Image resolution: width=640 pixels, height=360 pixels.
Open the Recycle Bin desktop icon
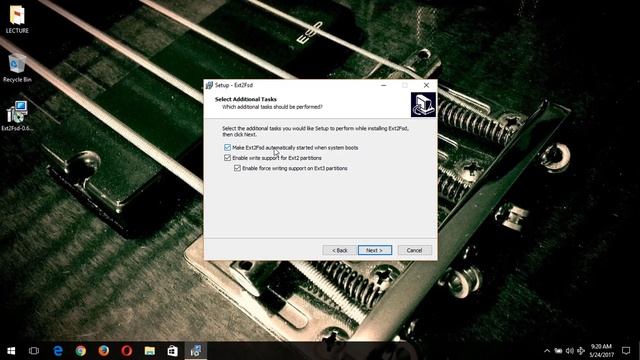(x=17, y=68)
